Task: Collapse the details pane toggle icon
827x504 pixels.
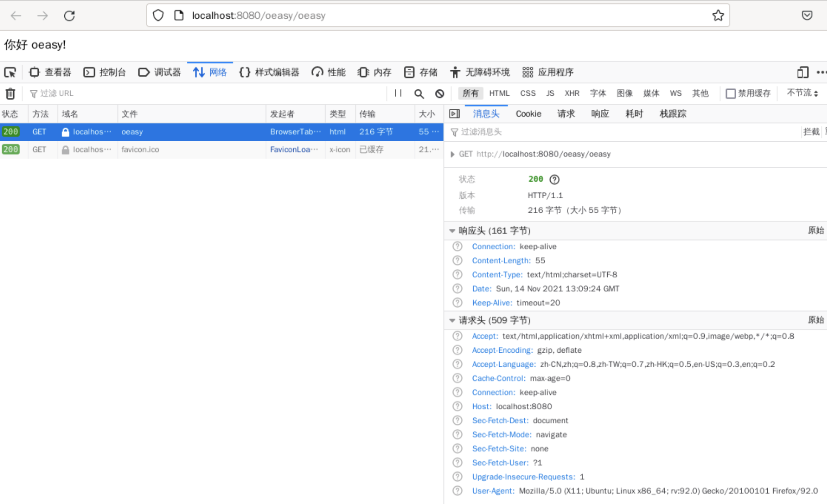Action: pyautogui.click(x=455, y=114)
